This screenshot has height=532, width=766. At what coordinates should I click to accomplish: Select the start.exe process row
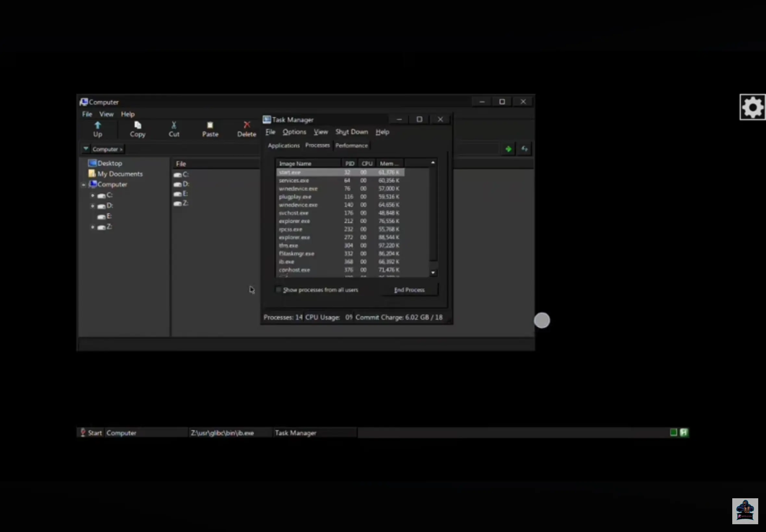click(x=340, y=172)
